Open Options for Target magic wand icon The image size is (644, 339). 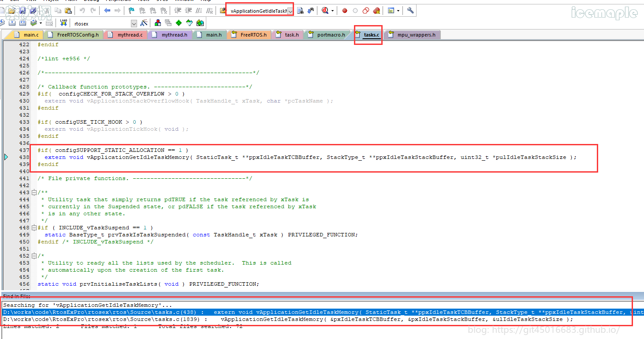144,23
